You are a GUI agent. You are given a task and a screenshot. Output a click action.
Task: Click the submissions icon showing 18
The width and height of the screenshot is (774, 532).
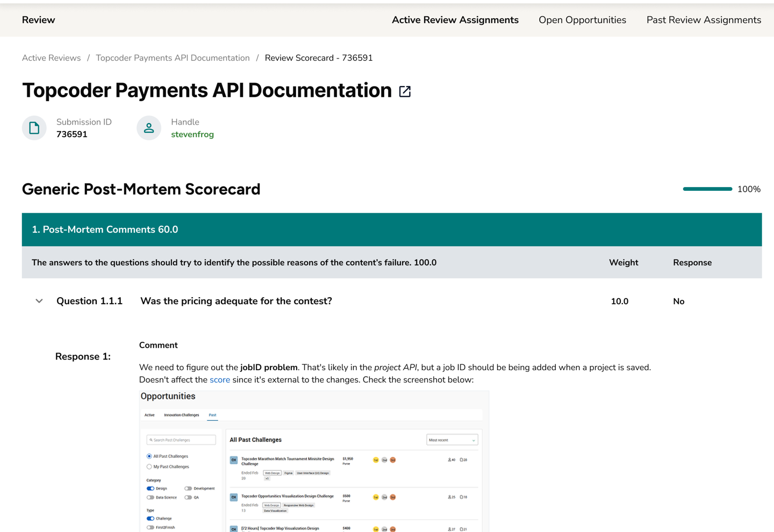coord(462,497)
